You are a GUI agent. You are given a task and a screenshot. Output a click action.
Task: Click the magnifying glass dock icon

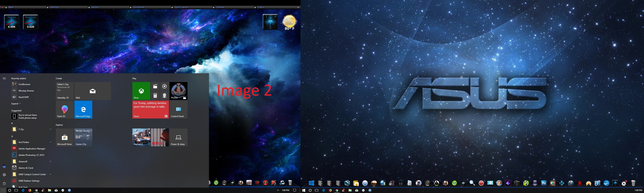pyautogui.click(x=472, y=183)
